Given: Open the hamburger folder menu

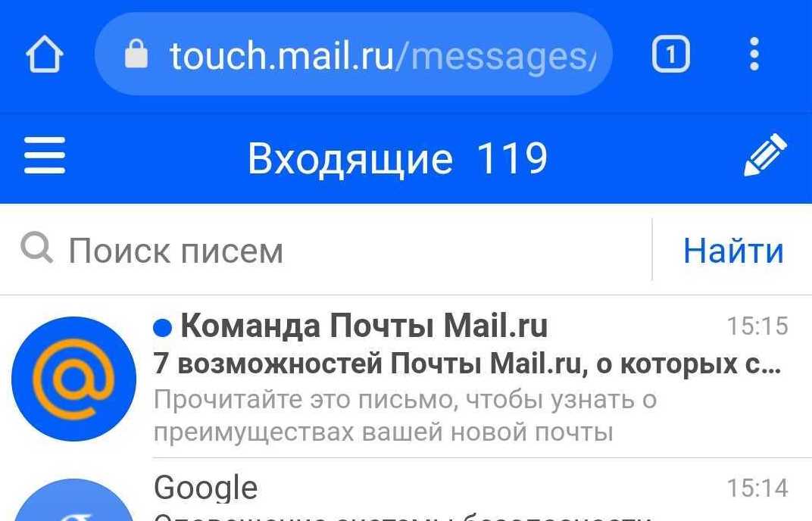Looking at the screenshot, I should (45, 155).
